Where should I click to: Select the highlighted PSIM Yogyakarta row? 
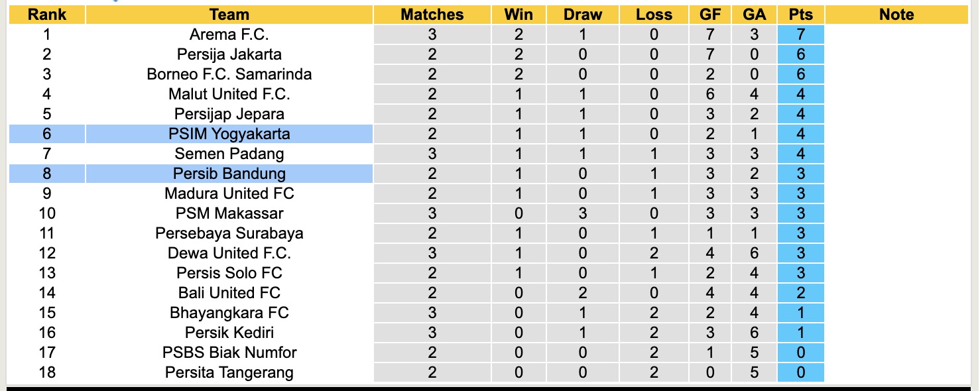click(x=229, y=134)
